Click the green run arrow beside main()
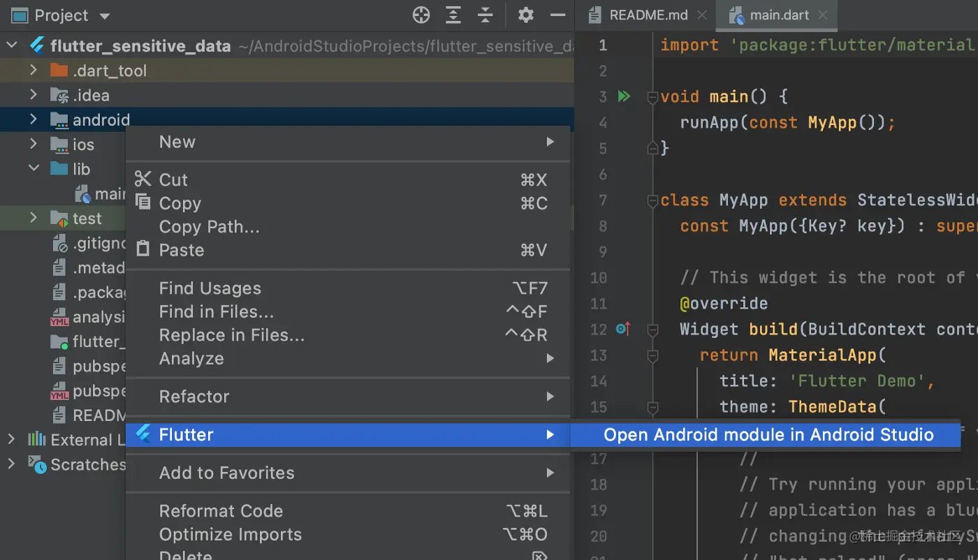This screenshot has height=560, width=978. 624,96
